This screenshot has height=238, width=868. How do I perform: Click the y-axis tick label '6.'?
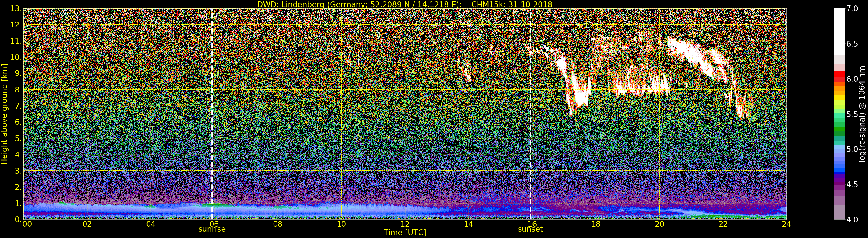pos(18,122)
